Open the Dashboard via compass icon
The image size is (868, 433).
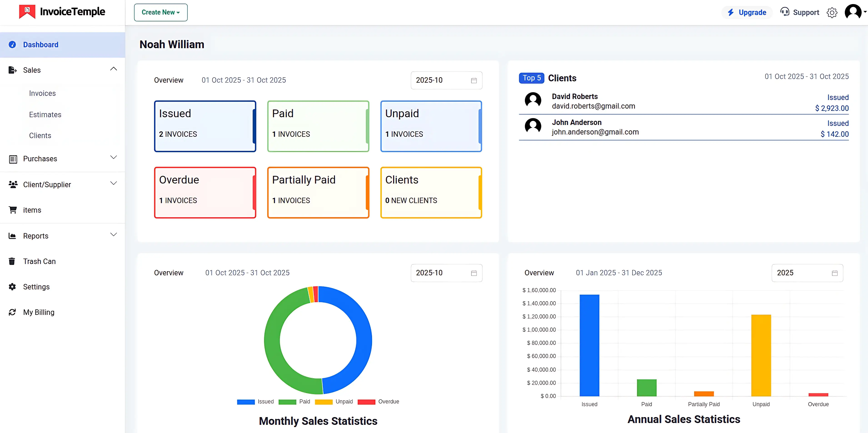(12, 45)
